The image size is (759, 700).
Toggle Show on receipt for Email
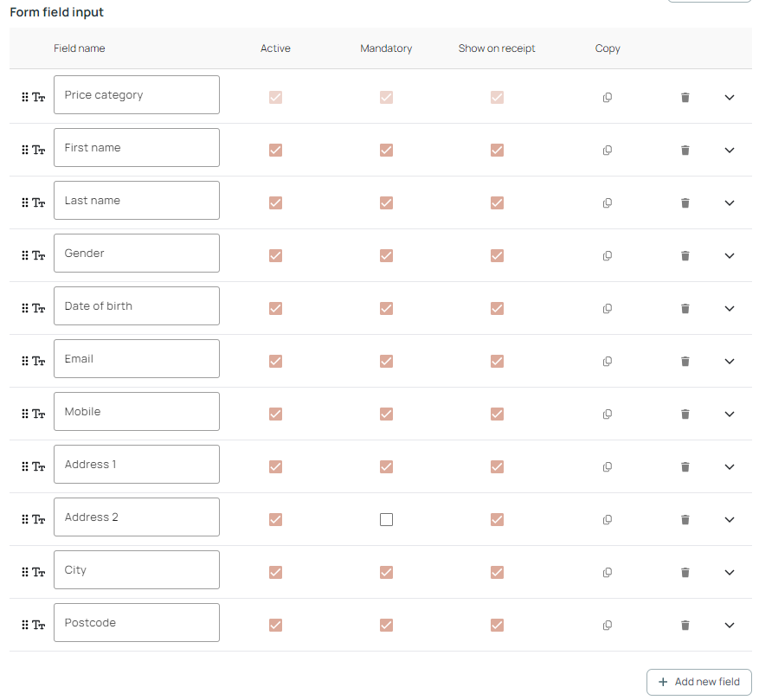[x=497, y=362]
